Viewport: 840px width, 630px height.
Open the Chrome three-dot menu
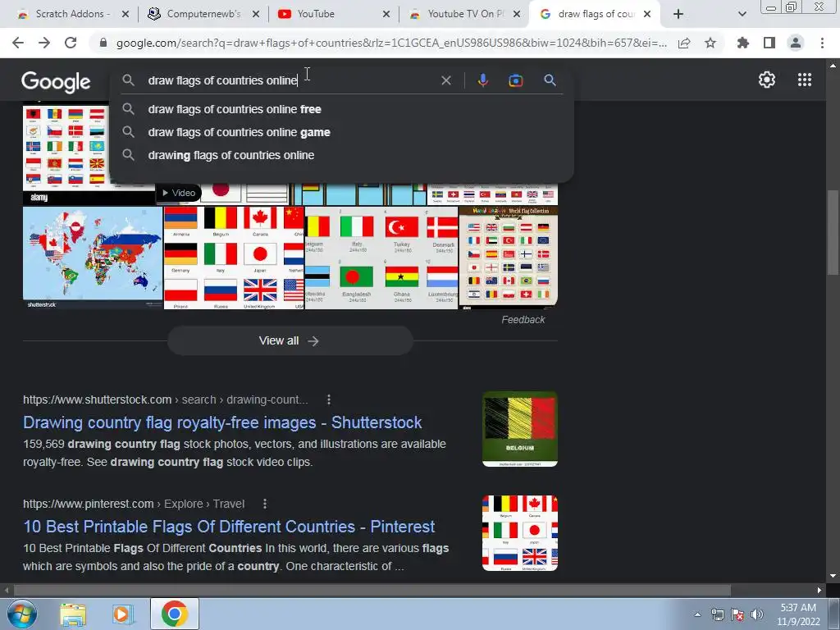point(822,43)
